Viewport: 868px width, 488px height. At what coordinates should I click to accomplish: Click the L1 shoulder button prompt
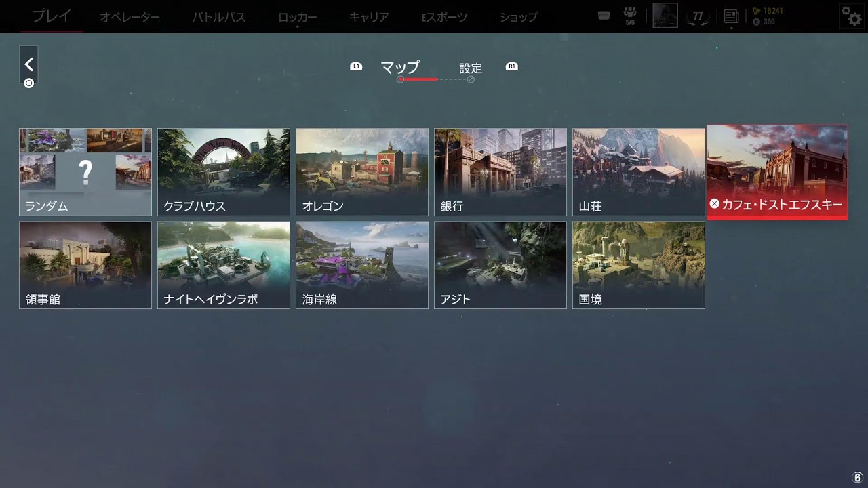pyautogui.click(x=356, y=66)
